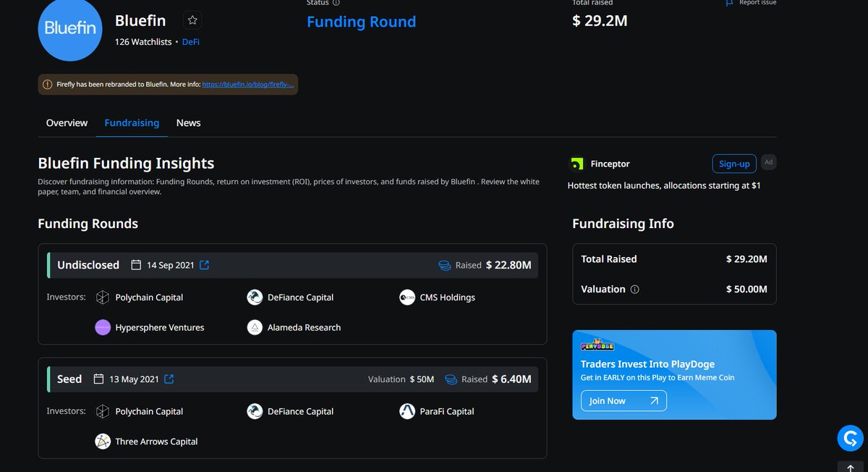868x472 pixels.
Task: Open the DeFiance Capital name in the Undisclosed round
Action: coord(300,298)
